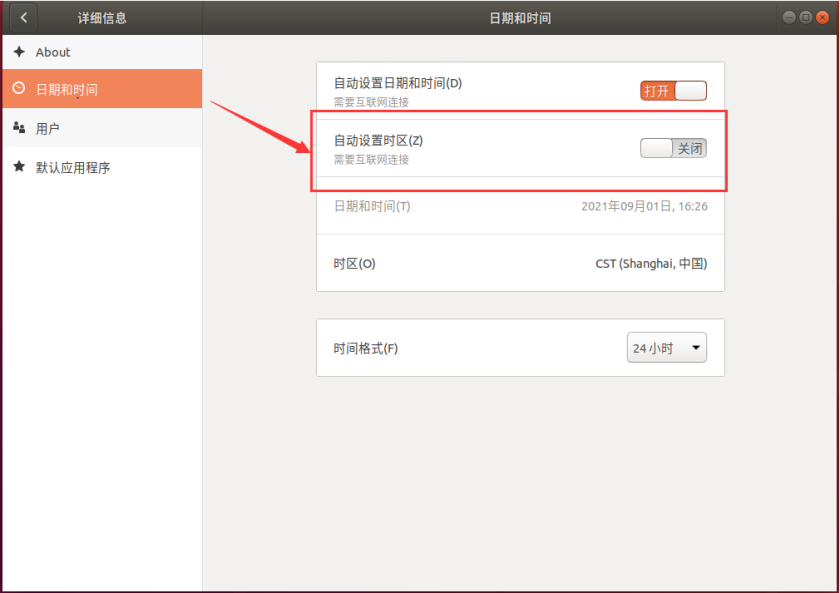Click the About star icon in sidebar
The height and width of the screenshot is (593, 840).
click(x=19, y=51)
